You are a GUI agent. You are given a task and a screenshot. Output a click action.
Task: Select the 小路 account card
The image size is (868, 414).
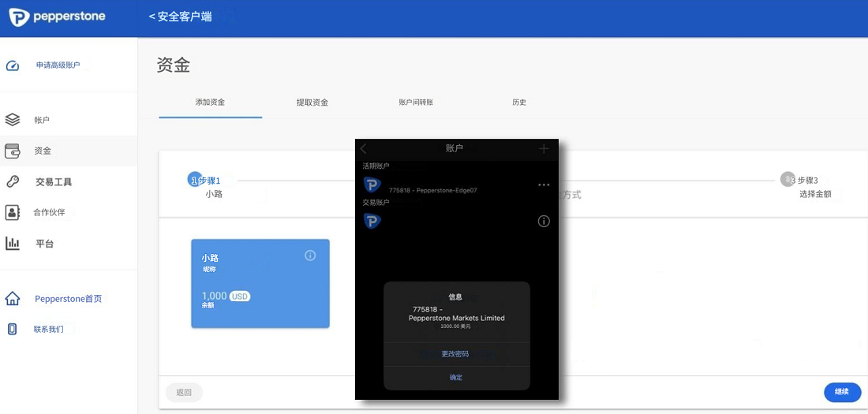[260, 283]
